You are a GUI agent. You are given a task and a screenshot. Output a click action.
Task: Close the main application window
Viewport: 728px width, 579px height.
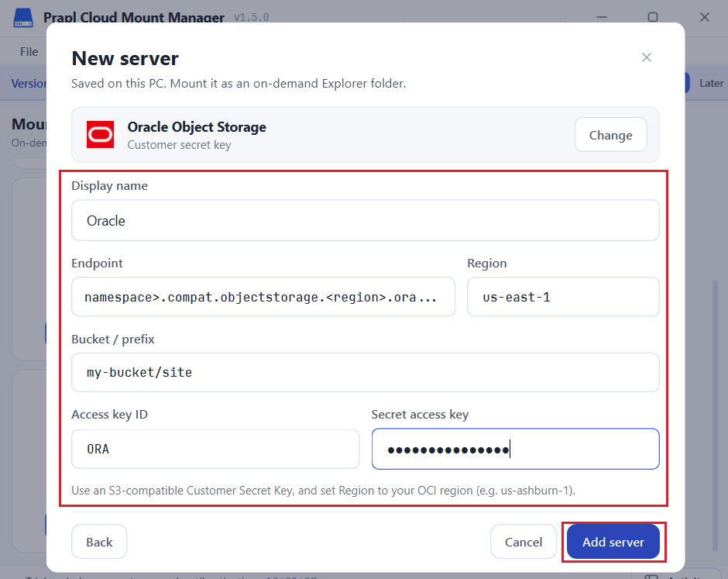[704, 17]
